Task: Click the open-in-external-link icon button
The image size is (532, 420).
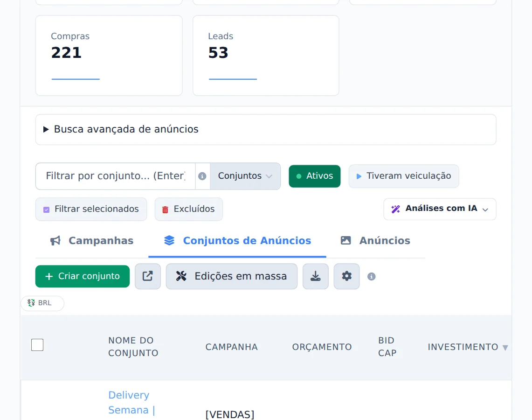Action: point(148,276)
